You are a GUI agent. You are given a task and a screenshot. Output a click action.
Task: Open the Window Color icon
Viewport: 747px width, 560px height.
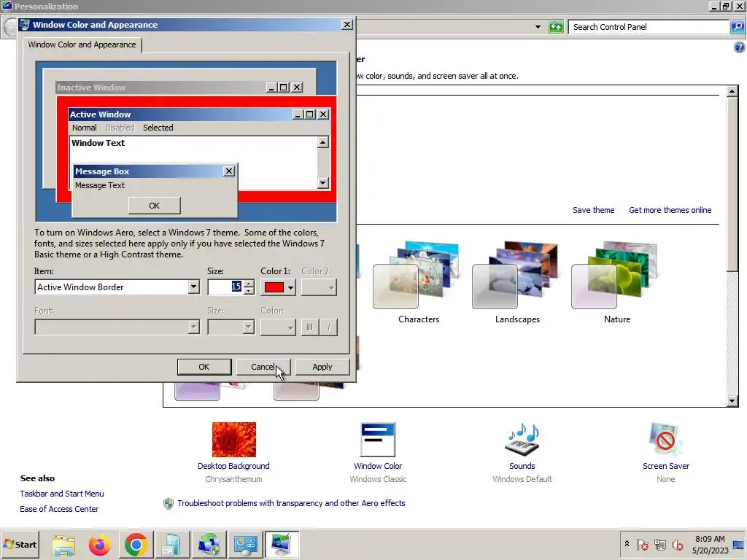(378, 439)
